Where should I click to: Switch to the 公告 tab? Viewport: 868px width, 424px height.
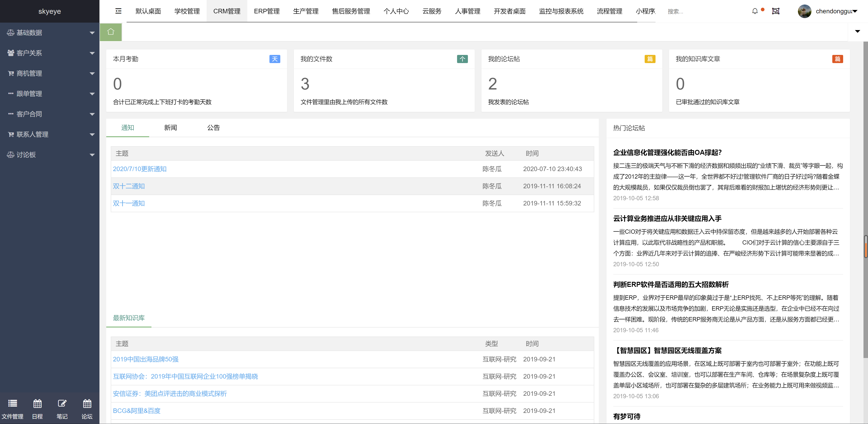point(213,128)
